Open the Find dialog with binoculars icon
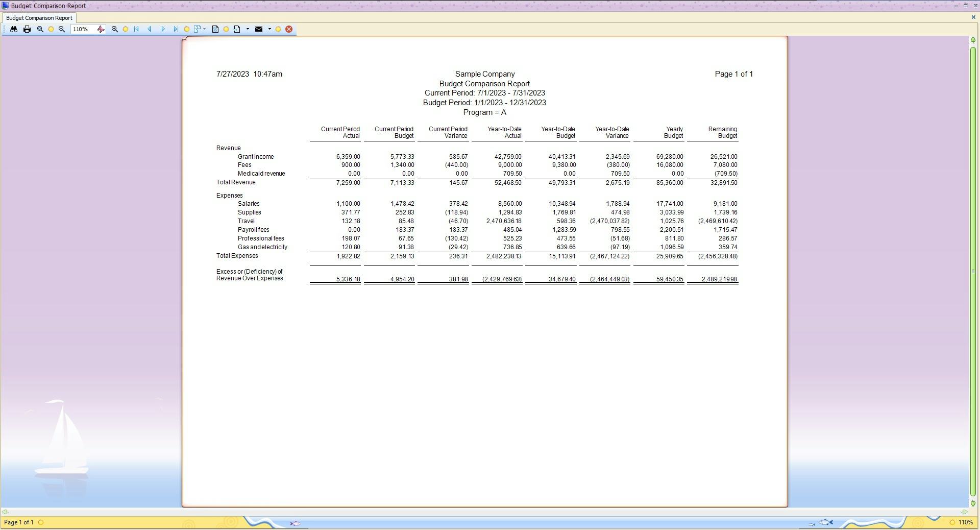980x530 pixels. tap(14, 29)
